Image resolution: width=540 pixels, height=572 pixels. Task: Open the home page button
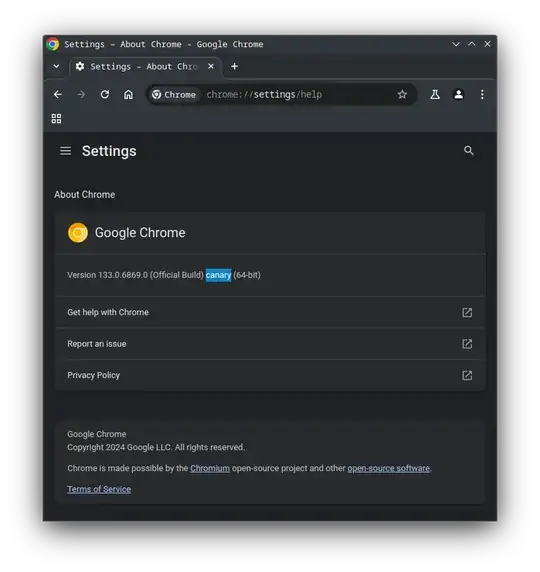click(128, 95)
